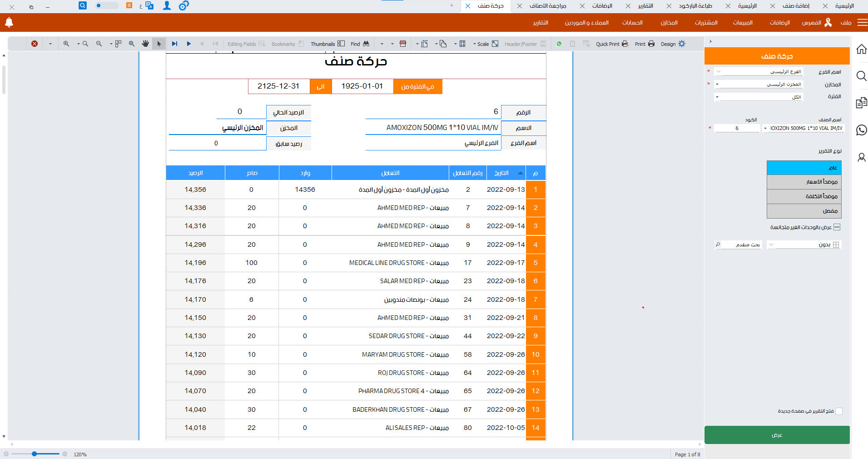Viewport: 868px width, 459px height.
Task: Open the المخازن warehouse dropdown
Action: pos(718,85)
